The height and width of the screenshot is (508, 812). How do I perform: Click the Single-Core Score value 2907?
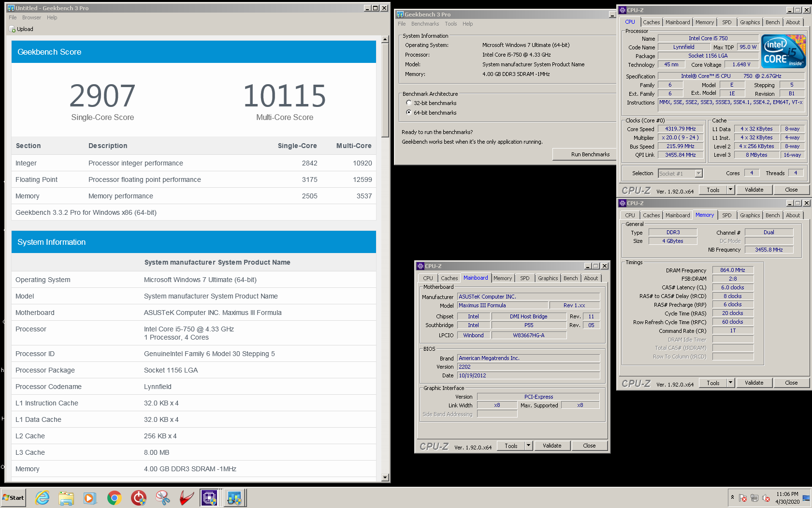[102, 95]
